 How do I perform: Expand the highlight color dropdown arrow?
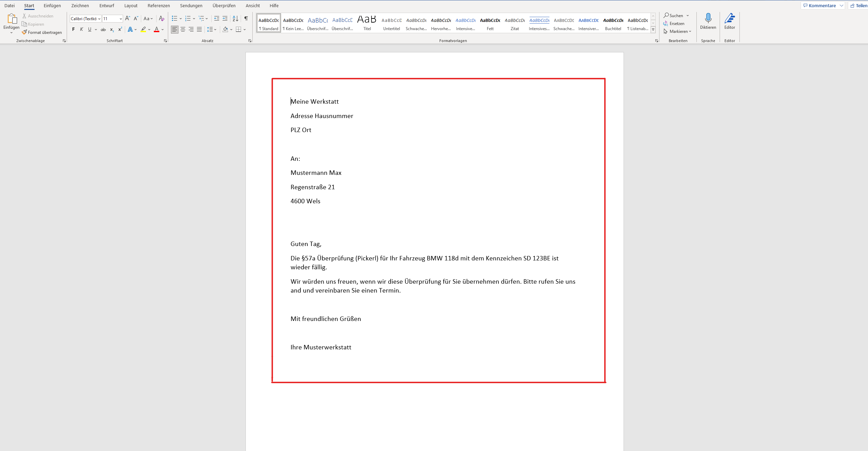(x=149, y=30)
